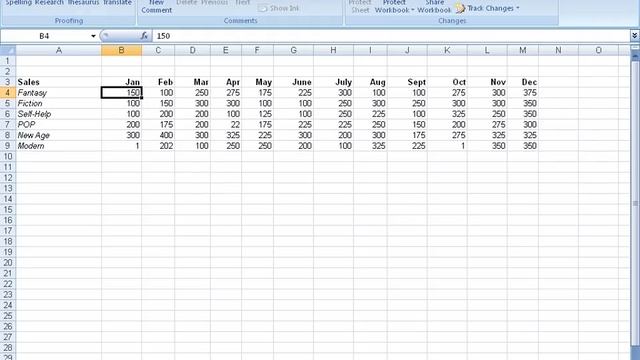Screen dimensions: 640x360
Task: Click the Fiction March value 300
Action: pos(192,103)
